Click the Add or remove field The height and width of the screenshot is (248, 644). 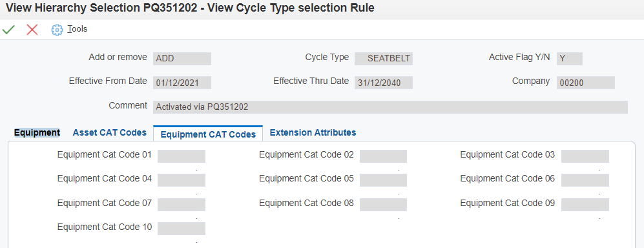tap(182, 59)
